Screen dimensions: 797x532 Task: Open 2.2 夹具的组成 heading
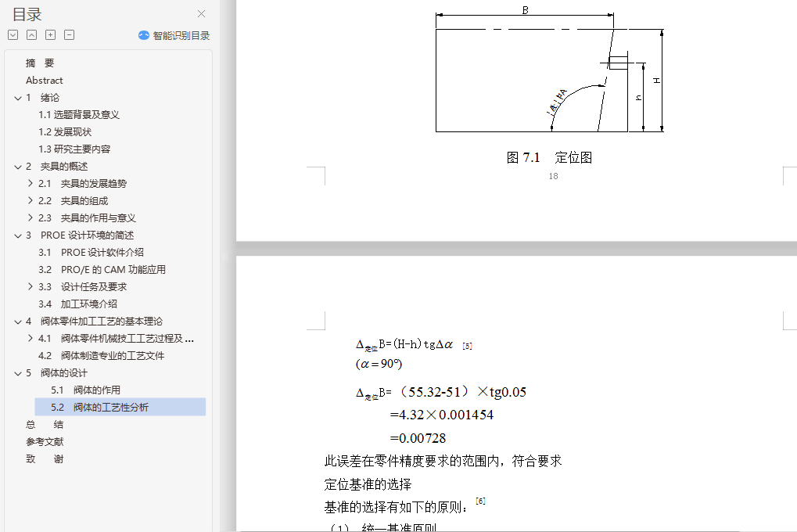coord(74,201)
